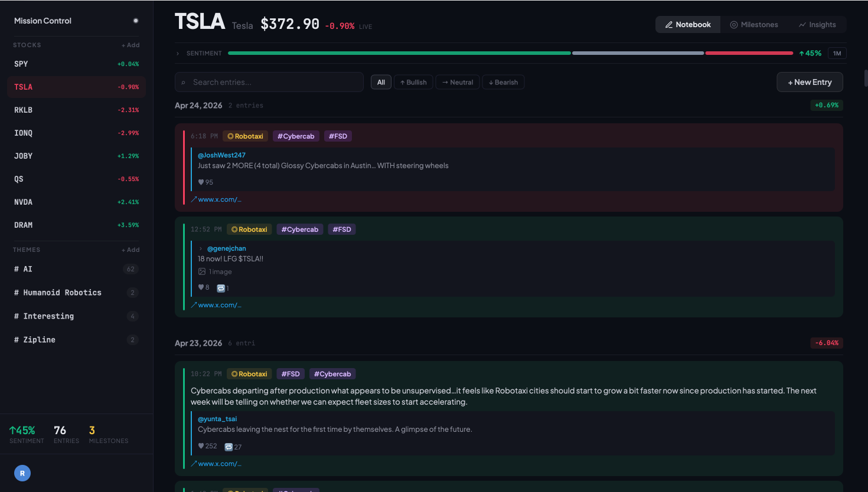Open the # AI theme
The width and height of the screenshot is (868, 492).
click(77, 269)
